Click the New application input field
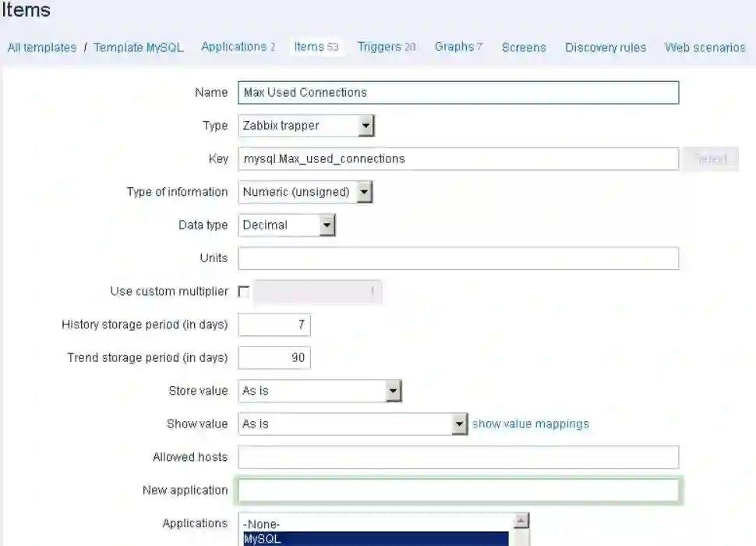This screenshot has width=756, height=546. coord(458,491)
